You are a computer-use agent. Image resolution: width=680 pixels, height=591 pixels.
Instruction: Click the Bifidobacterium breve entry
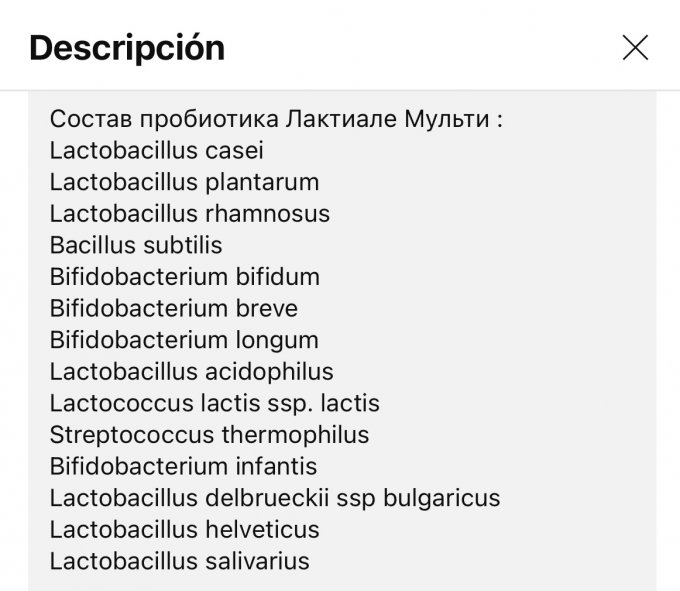(x=173, y=308)
